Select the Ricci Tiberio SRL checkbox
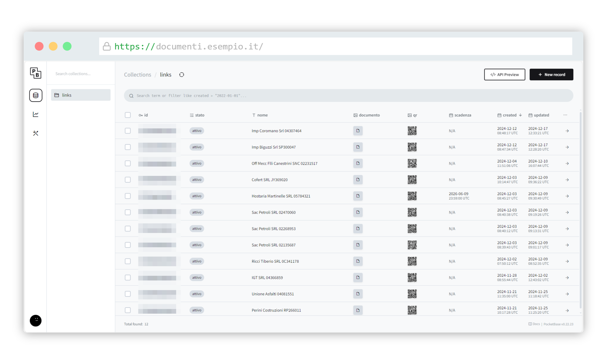Image resolution: width=607 pixels, height=364 pixels. click(x=128, y=261)
